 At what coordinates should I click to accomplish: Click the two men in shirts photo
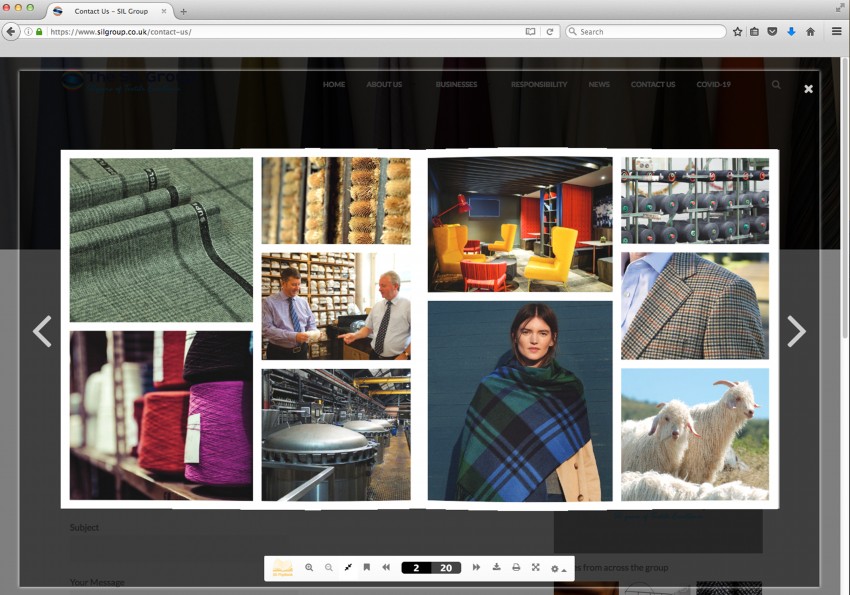pos(336,306)
